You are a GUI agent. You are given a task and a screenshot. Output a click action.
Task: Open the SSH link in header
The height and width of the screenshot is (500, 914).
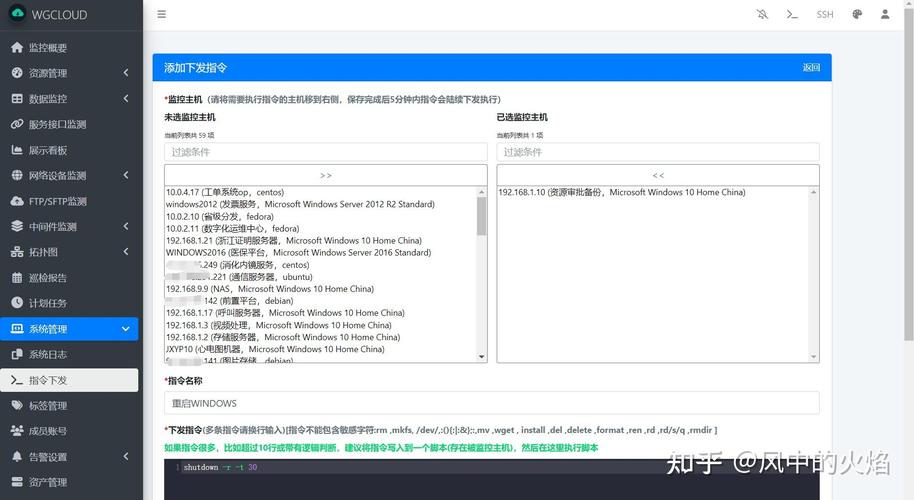(825, 14)
